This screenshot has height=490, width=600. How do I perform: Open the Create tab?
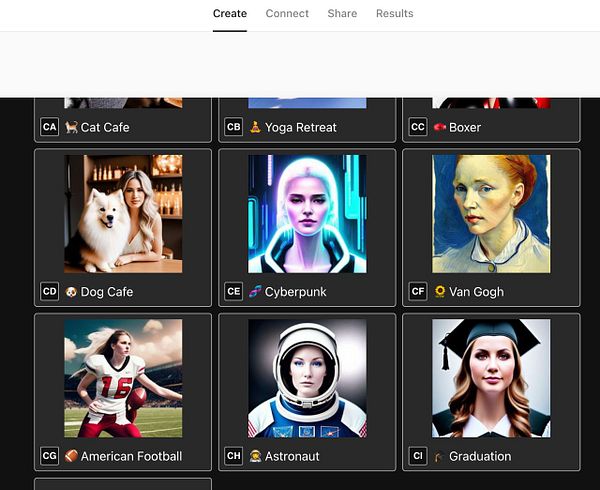[230, 13]
